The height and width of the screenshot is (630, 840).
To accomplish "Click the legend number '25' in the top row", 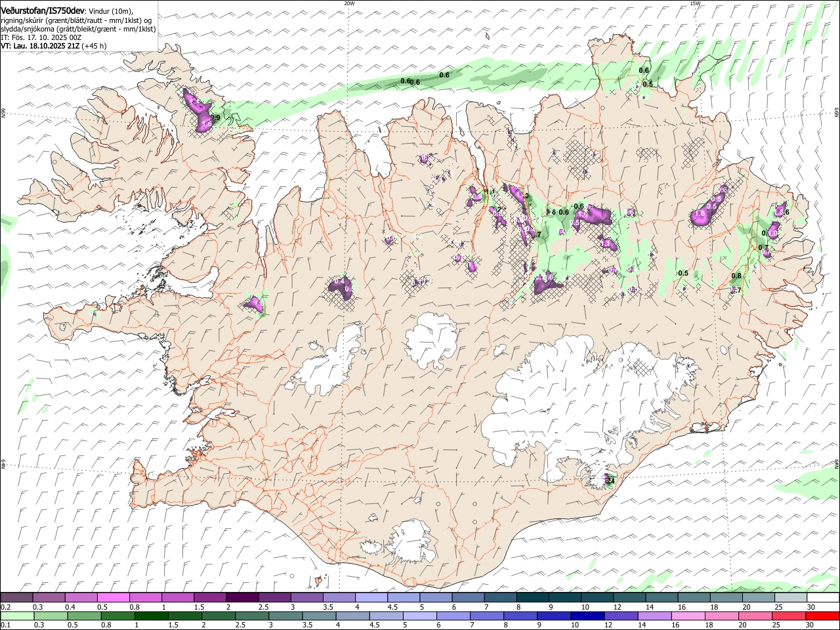I will click(x=779, y=607).
